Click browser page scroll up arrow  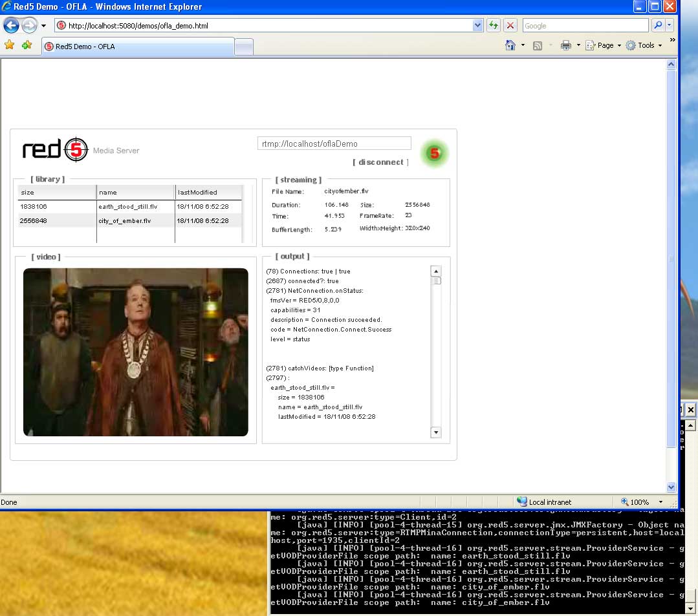click(671, 64)
